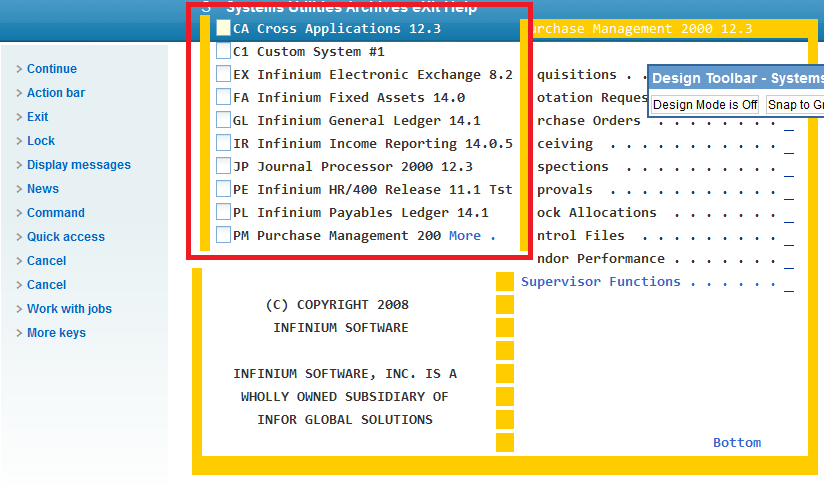This screenshot has width=824, height=485.
Task: Tick the JP Journal Processor 2000 checkbox
Action: 223,166
